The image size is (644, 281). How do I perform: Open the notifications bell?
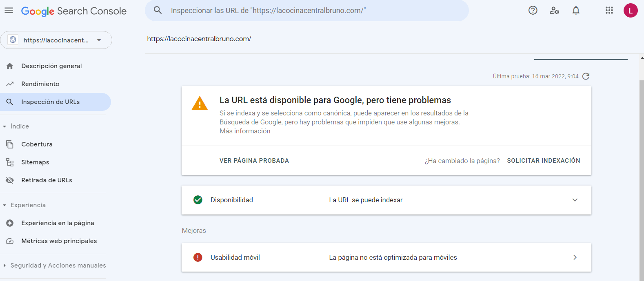click(x=576, y=11)
